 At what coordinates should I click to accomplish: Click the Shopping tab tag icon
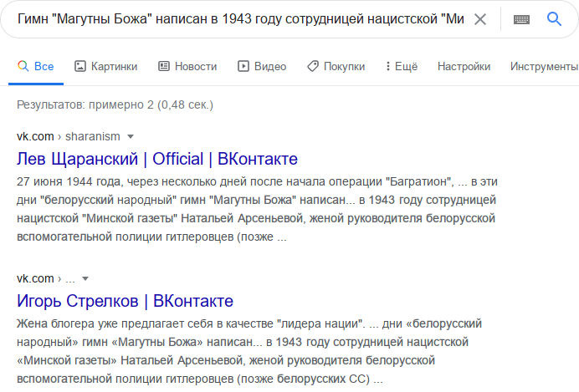[312, 66]
